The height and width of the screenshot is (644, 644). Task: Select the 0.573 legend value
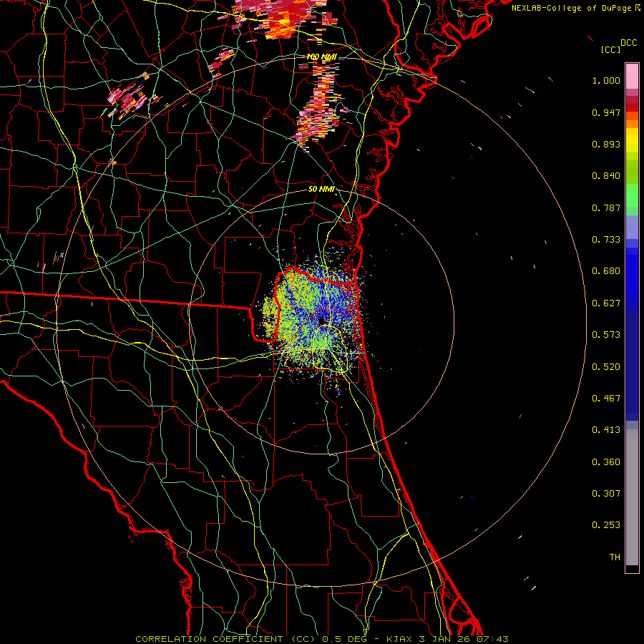pyautogui.click(x=606, y=335)
